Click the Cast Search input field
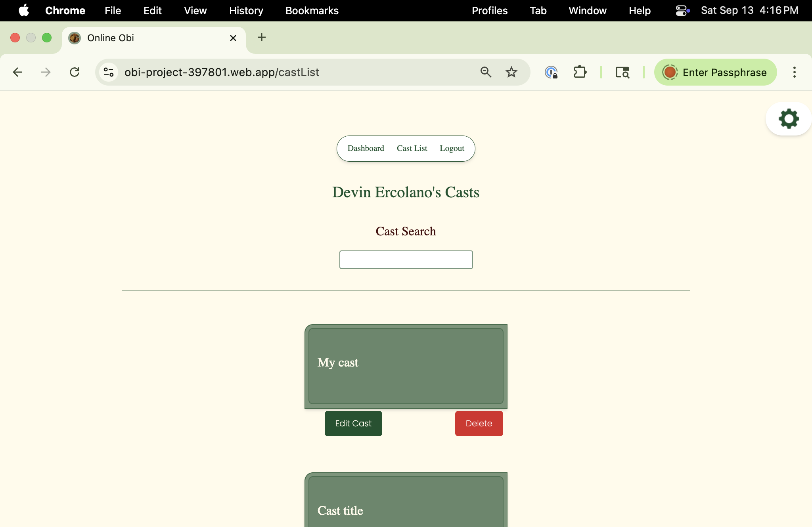 click(406, 260)
